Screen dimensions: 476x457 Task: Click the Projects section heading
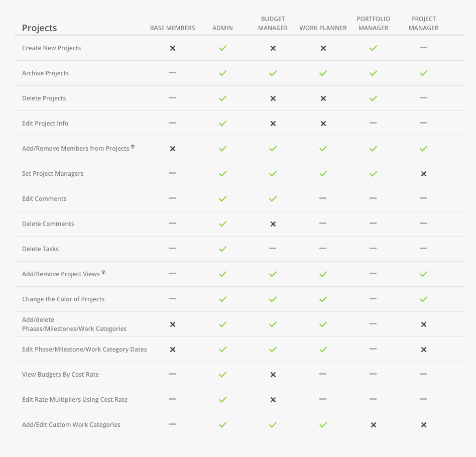coord(40,28)
